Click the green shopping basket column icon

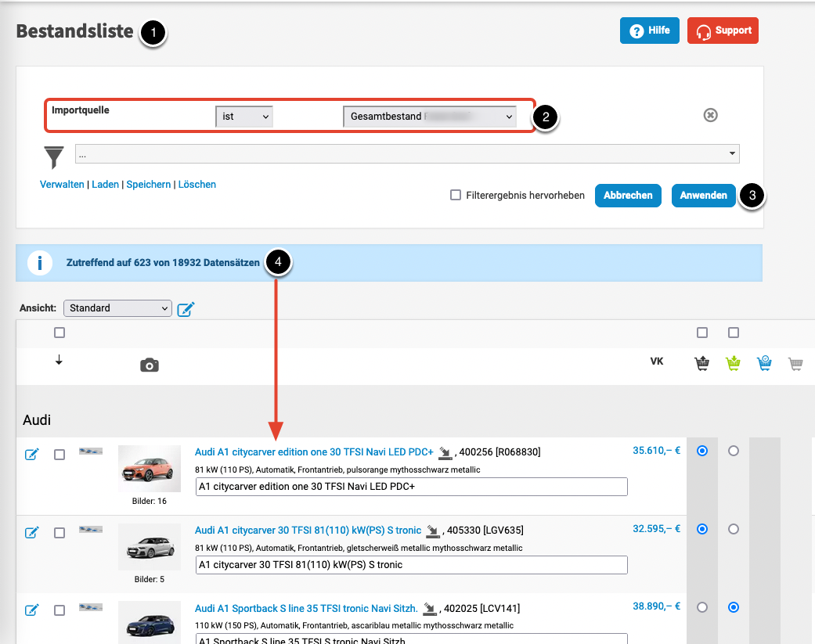pos(733,363)
